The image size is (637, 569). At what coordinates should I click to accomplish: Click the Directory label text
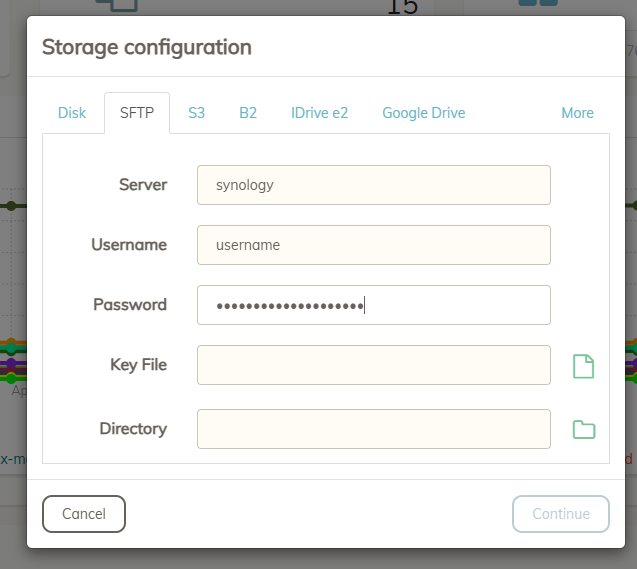(x=133, y=429)
